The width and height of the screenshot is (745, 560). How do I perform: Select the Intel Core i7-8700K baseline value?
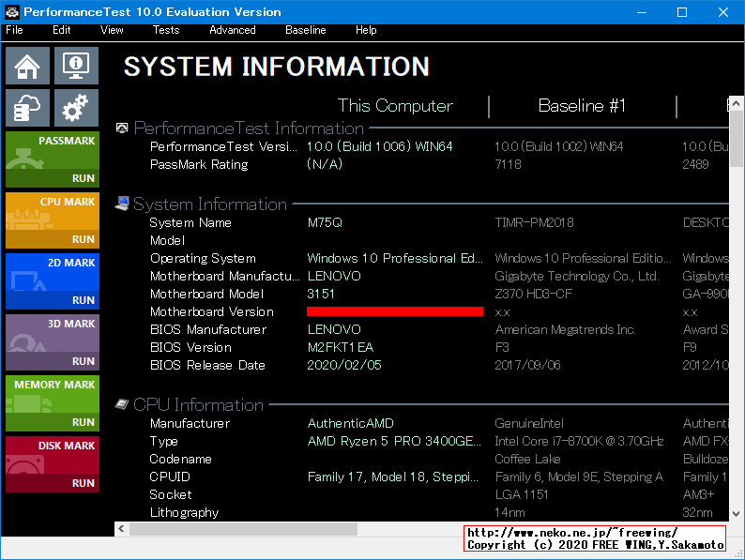[579, 441]
